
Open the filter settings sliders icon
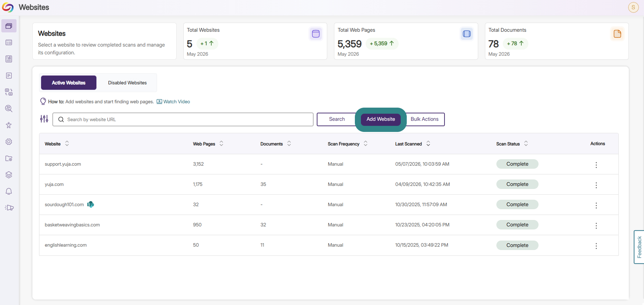point(44,119)
